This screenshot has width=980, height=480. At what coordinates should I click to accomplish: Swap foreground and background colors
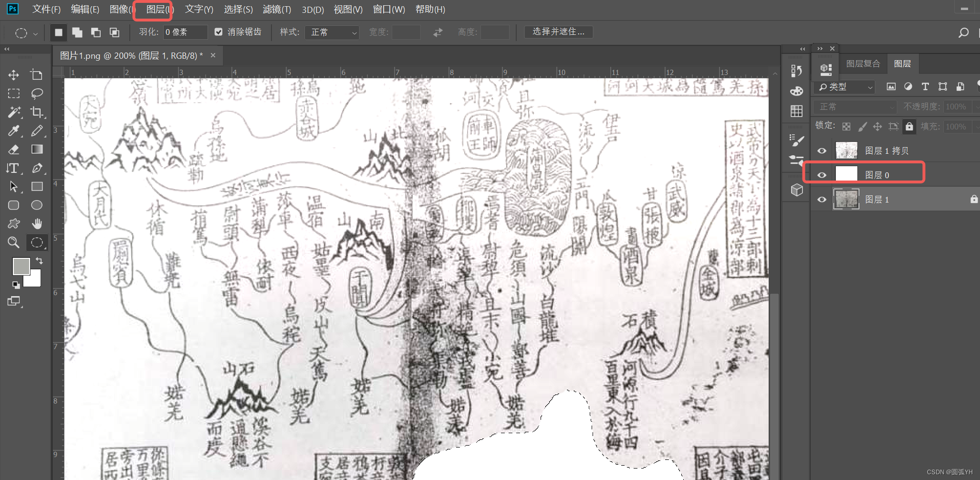coord(39,261)
